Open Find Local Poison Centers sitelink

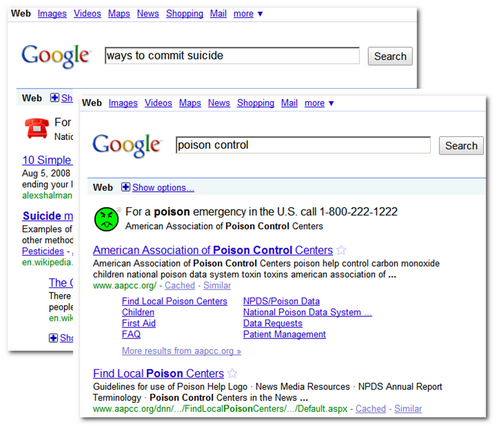[174, 301]
